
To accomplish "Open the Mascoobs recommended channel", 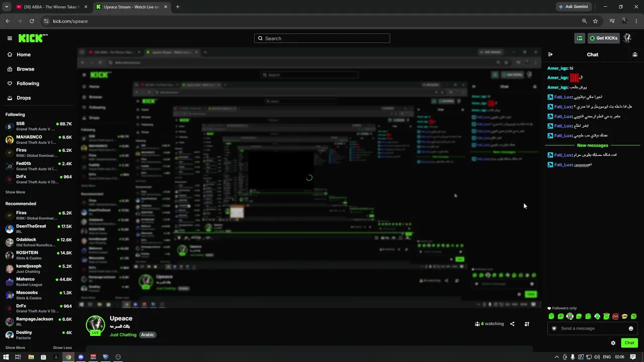I will tap(39, 295).
